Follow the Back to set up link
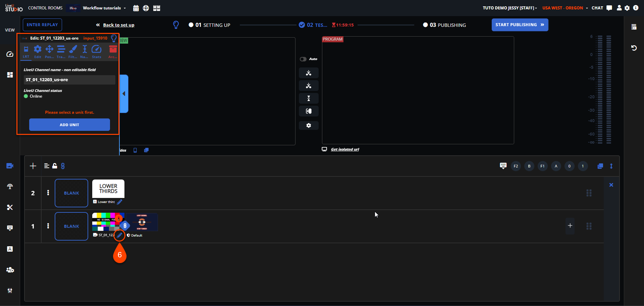 [x=119, y=25]
